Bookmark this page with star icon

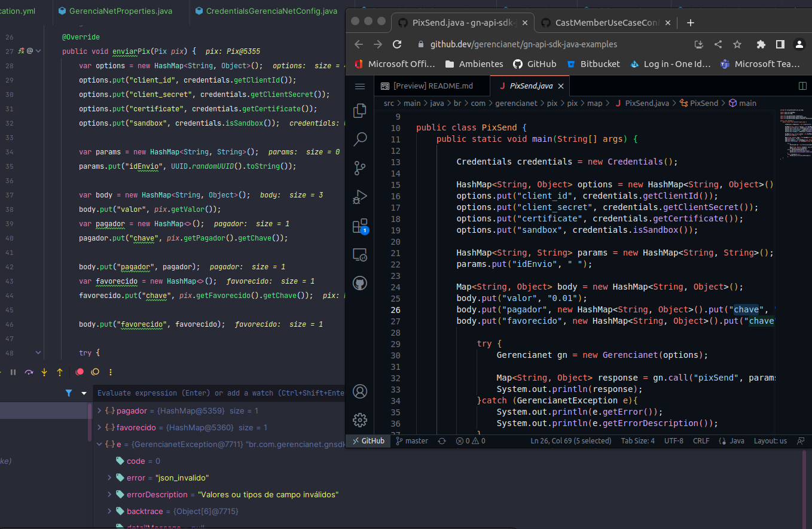tap(737, 44)
